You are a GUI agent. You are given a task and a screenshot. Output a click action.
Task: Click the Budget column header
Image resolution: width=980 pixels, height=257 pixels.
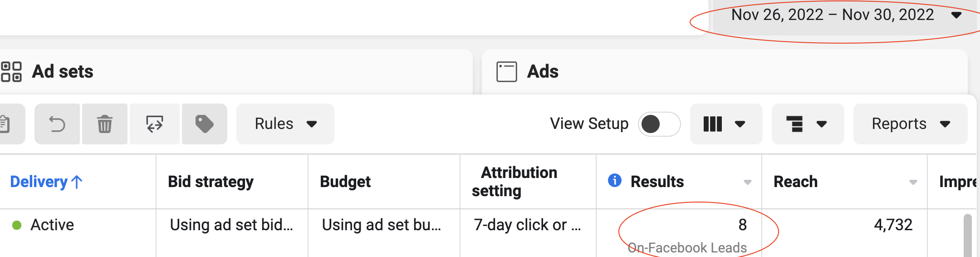345,182
